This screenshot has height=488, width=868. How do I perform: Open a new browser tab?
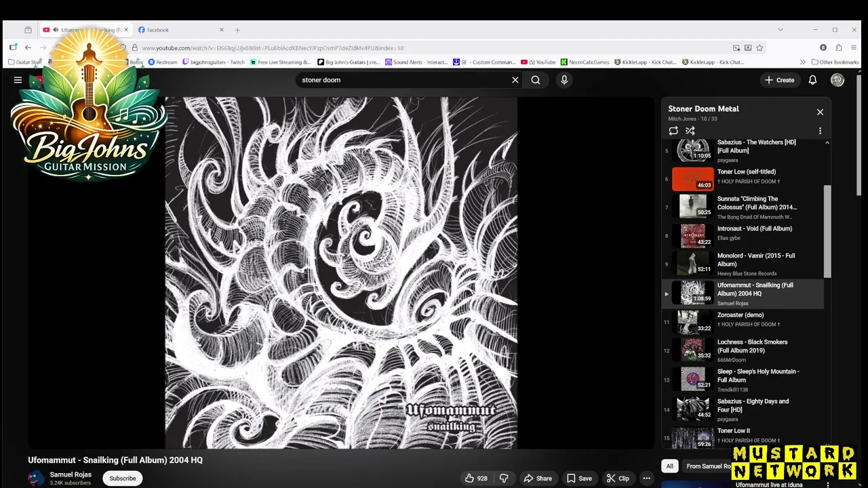(x=237, y=30)
